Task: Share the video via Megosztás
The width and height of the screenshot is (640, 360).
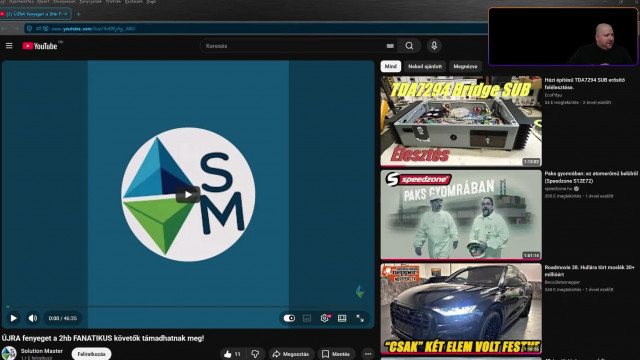Action: click(x=291, y=354)
